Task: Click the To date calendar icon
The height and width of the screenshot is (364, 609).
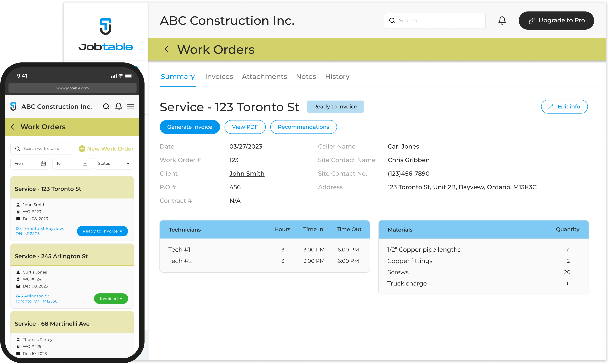Action: tap(85, 164)
